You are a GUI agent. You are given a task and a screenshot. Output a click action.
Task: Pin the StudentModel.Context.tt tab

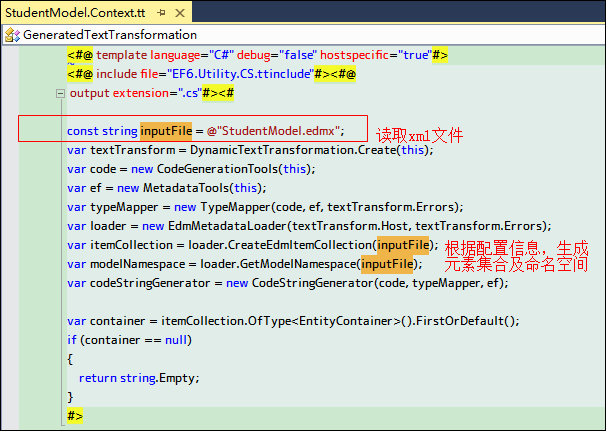162,13
